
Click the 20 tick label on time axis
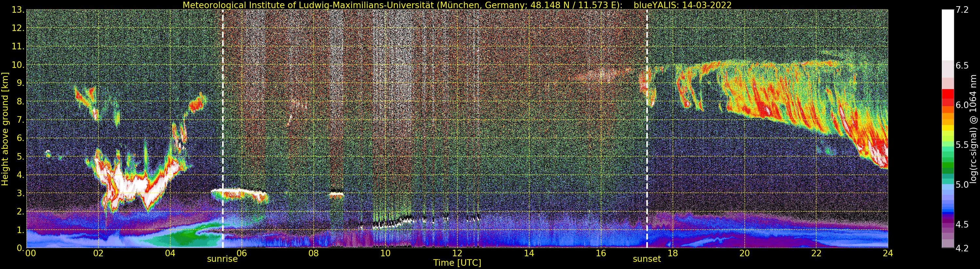pos(745,253)
